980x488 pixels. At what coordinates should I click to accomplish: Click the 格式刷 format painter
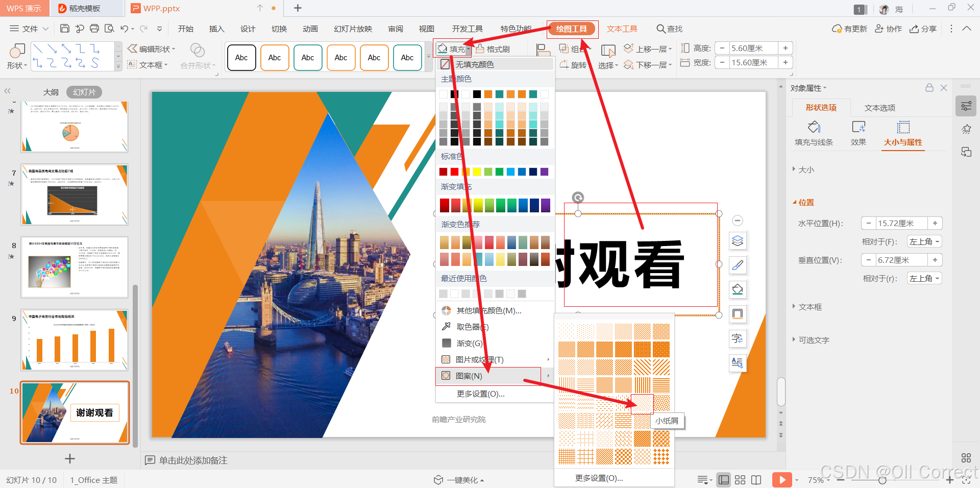pyautogui.click(x=493, y=49)
